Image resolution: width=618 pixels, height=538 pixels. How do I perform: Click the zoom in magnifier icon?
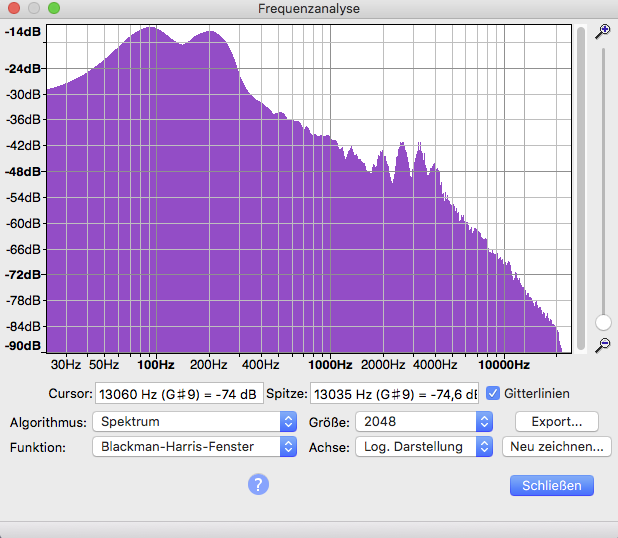click(603, 32)
